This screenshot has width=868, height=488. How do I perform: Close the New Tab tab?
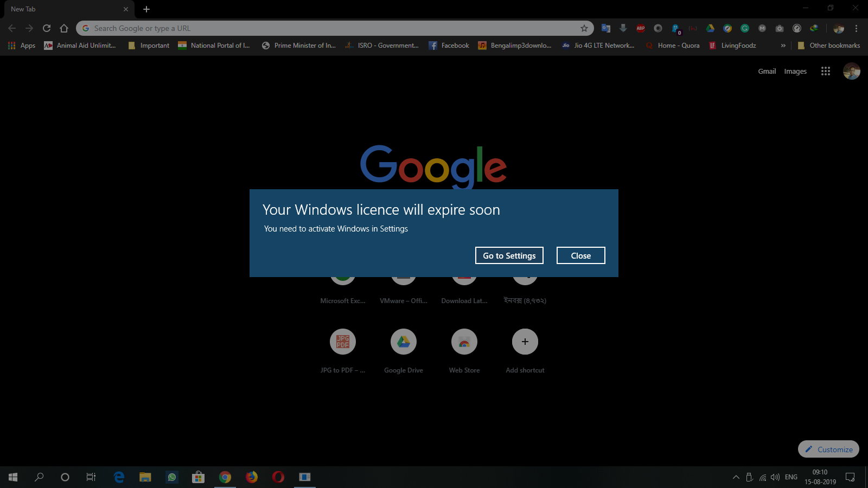pyautogui.click(x=126, y=9)
